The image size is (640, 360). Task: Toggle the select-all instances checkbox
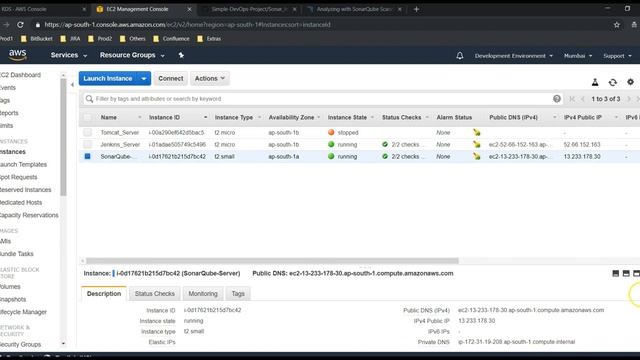(87, 118)
